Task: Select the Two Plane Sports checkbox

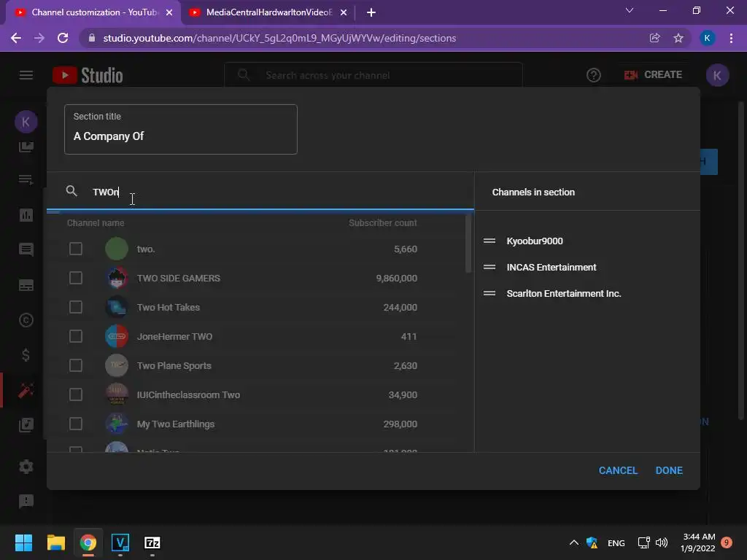Action: pos(76,366)
